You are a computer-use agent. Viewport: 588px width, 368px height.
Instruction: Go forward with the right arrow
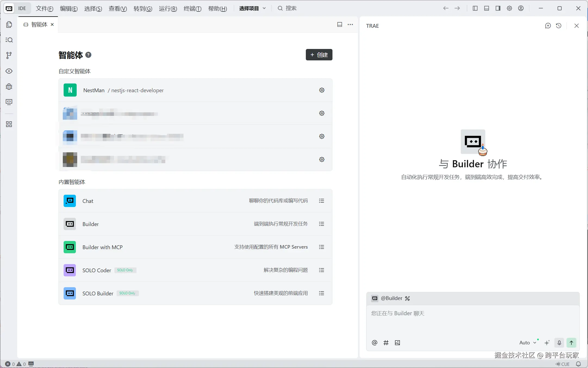457,8
